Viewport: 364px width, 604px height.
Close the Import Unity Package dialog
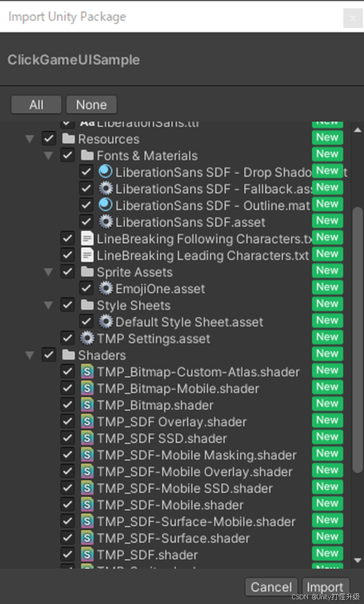[x=353, y=18]
